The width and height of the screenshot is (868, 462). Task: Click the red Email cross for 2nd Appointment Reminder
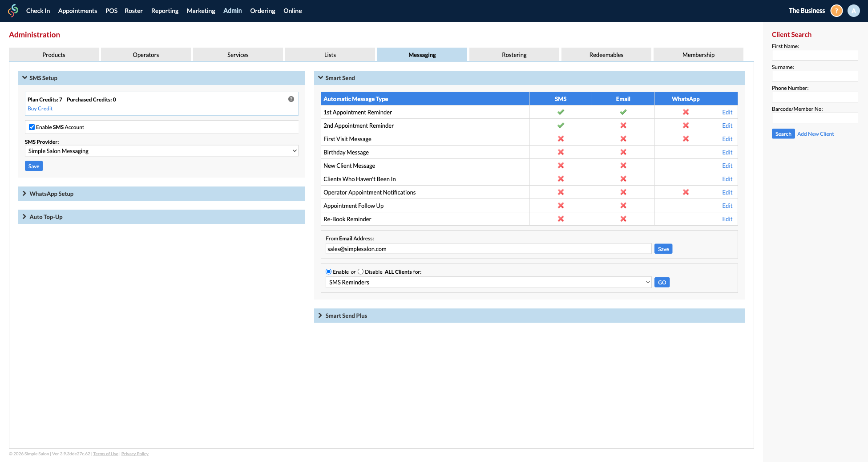623,125
